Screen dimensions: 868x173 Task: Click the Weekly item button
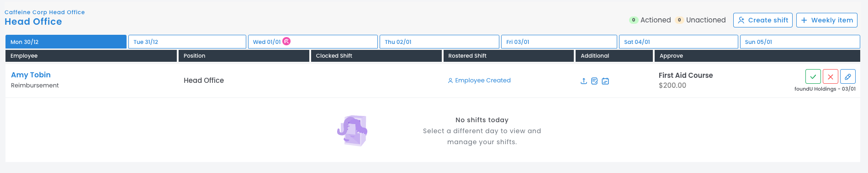[x=827, y=20]
